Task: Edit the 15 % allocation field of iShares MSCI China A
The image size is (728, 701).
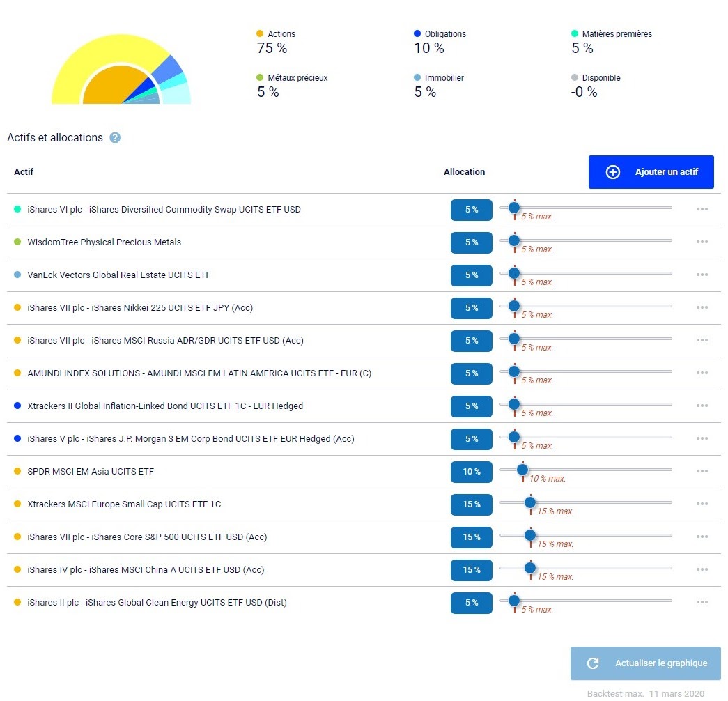Action: (471, 570)
